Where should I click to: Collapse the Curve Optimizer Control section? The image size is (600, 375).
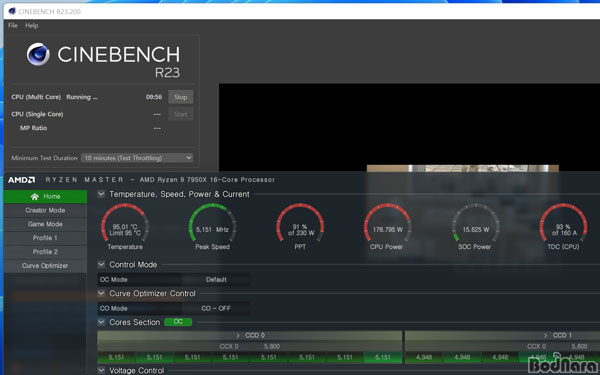point(101,293)
